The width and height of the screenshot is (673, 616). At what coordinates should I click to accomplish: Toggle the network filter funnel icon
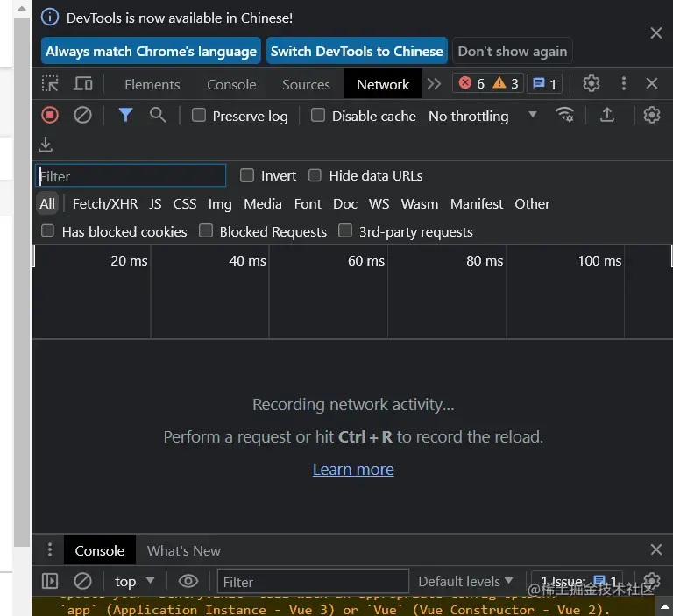(x=125, y=115)
